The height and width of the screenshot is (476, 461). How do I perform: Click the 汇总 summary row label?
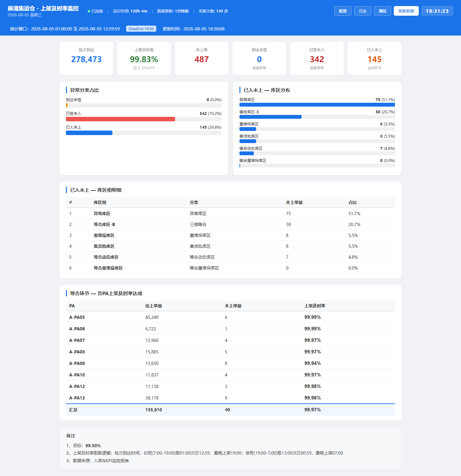click(x=73, y=410)
